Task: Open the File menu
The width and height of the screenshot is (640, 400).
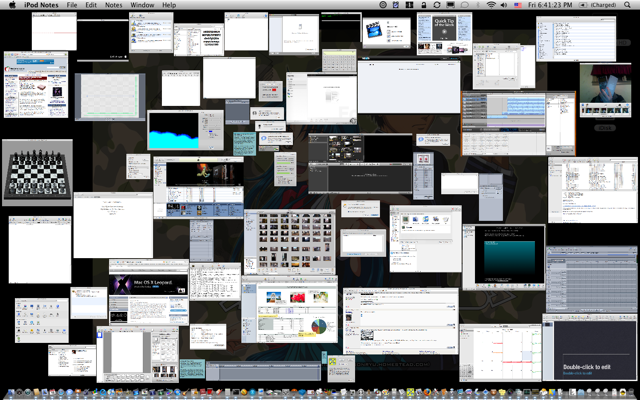Action: pyautogui.click(x=72, y=5)
